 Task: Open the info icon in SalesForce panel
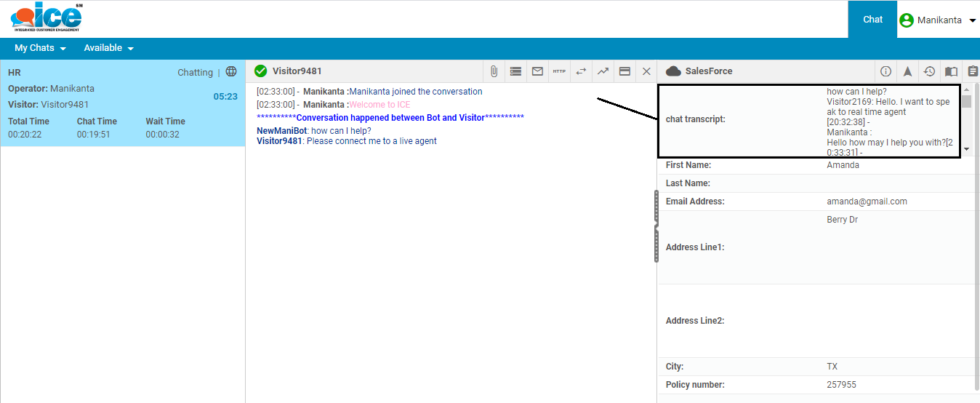[885, 71]
